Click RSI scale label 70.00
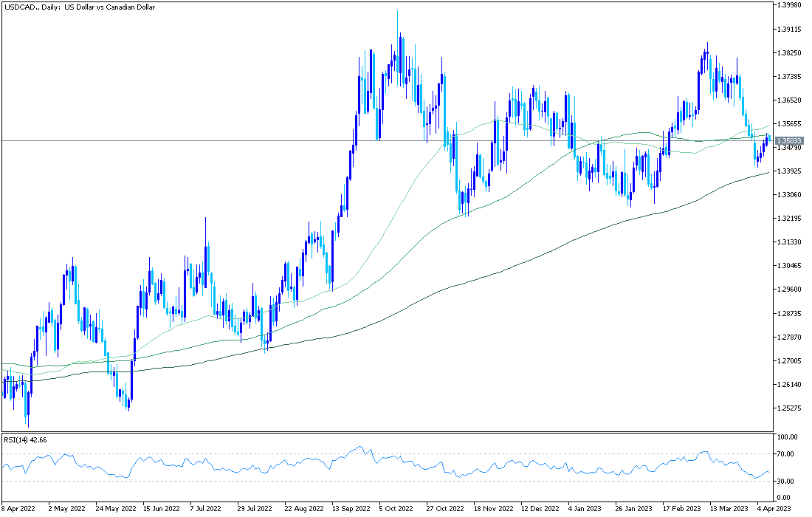This screenshot has height=517, width=812. click(787, 453)
